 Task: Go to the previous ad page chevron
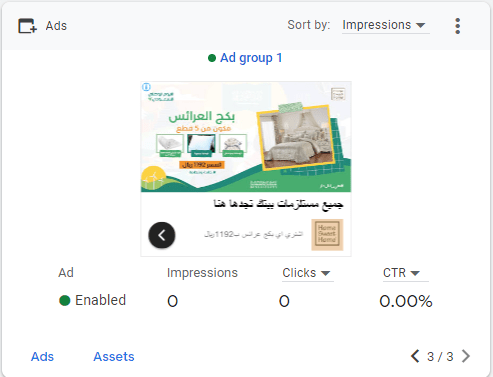[415, 356]
